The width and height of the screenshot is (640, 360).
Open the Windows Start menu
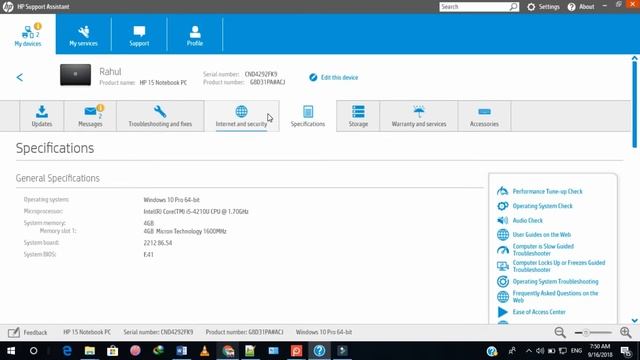point(11,351)
